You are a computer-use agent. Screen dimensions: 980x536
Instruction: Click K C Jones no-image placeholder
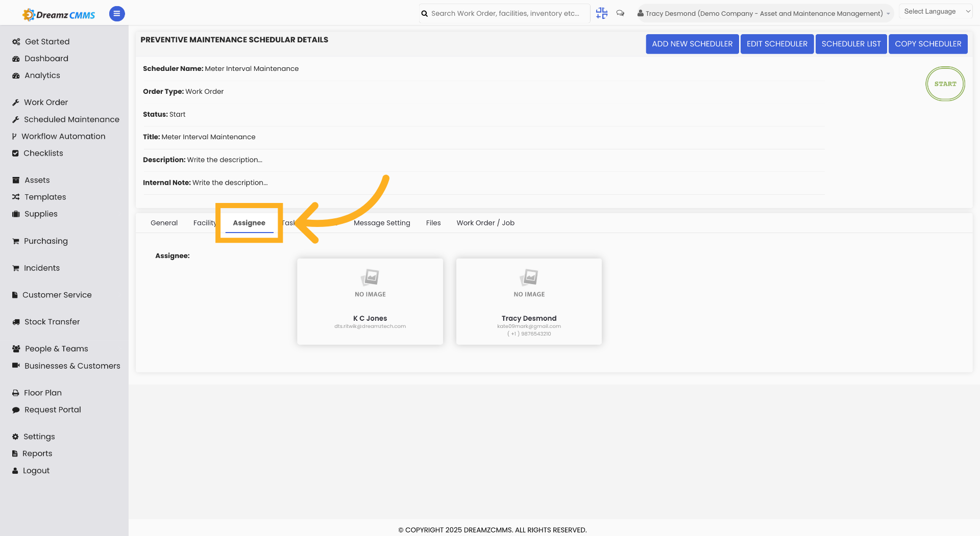370,283
